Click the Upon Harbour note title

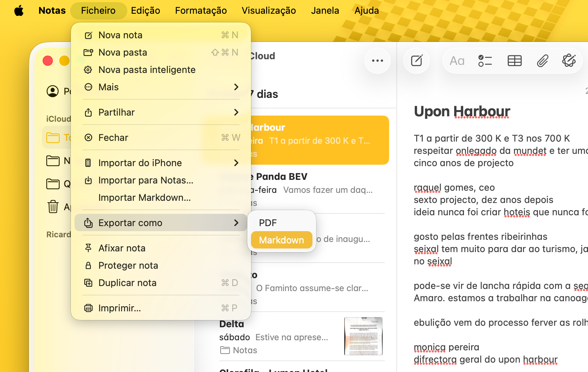pos(462,111)
